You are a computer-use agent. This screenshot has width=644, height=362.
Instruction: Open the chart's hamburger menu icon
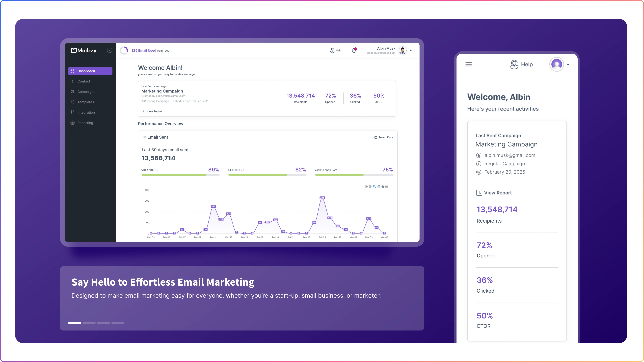387,186
